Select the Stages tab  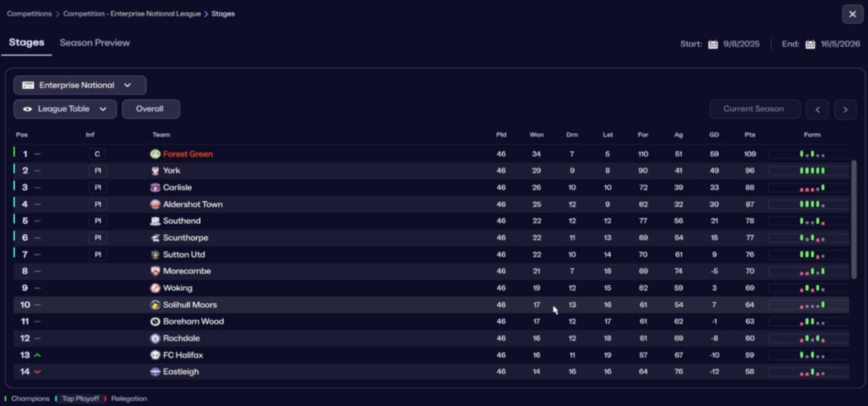click(x=26, y=43)
